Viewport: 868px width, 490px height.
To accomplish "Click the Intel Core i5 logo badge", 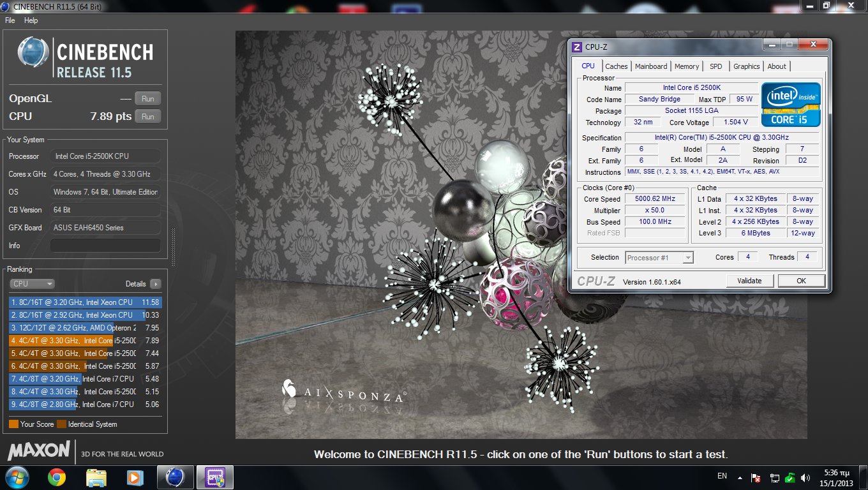I will 791,105.
